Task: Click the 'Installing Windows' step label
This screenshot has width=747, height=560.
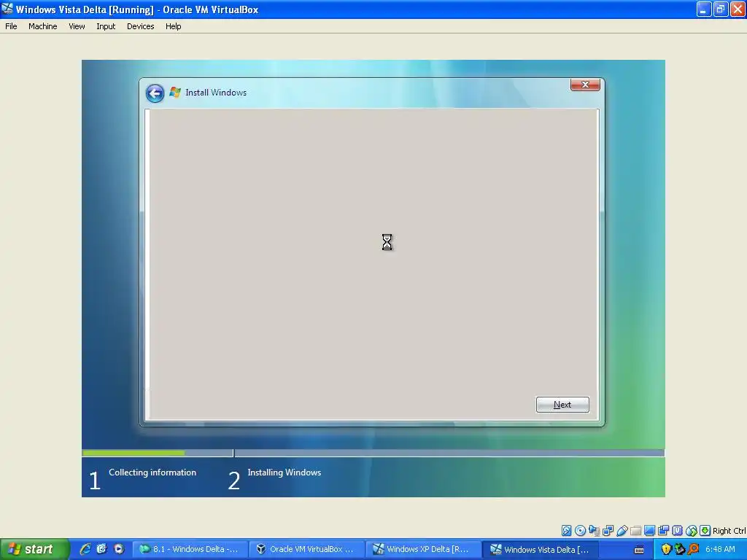Action: [285, 472]
